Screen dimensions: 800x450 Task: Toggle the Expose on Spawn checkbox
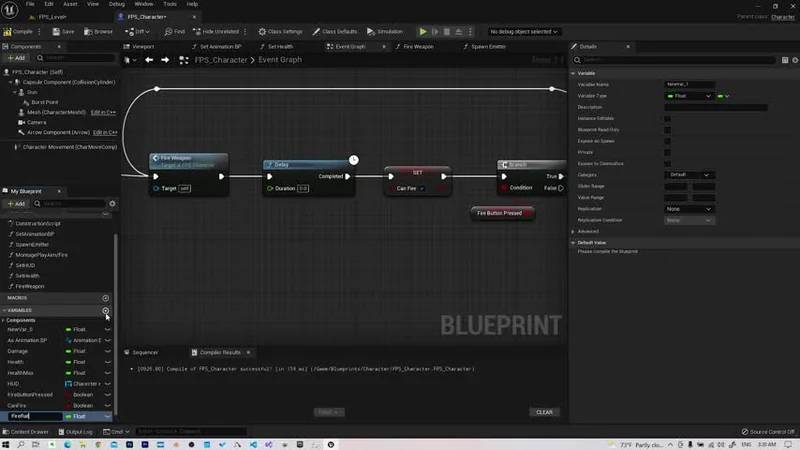(x=667, y=141)
